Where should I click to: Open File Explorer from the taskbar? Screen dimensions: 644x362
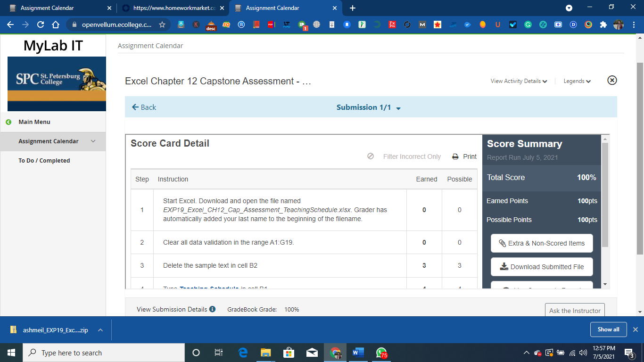click(x=266, y=353)
